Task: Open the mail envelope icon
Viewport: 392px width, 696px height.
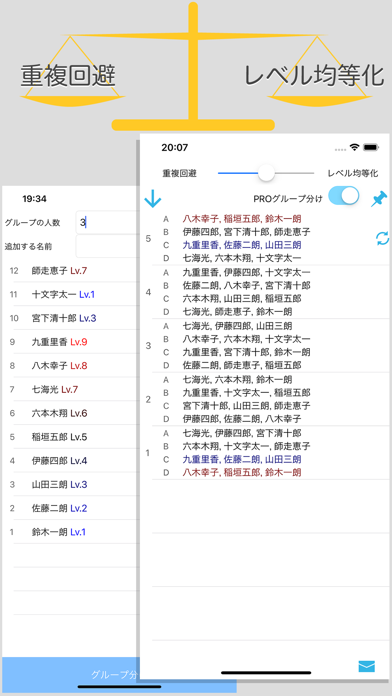Action: pos(367,666)
